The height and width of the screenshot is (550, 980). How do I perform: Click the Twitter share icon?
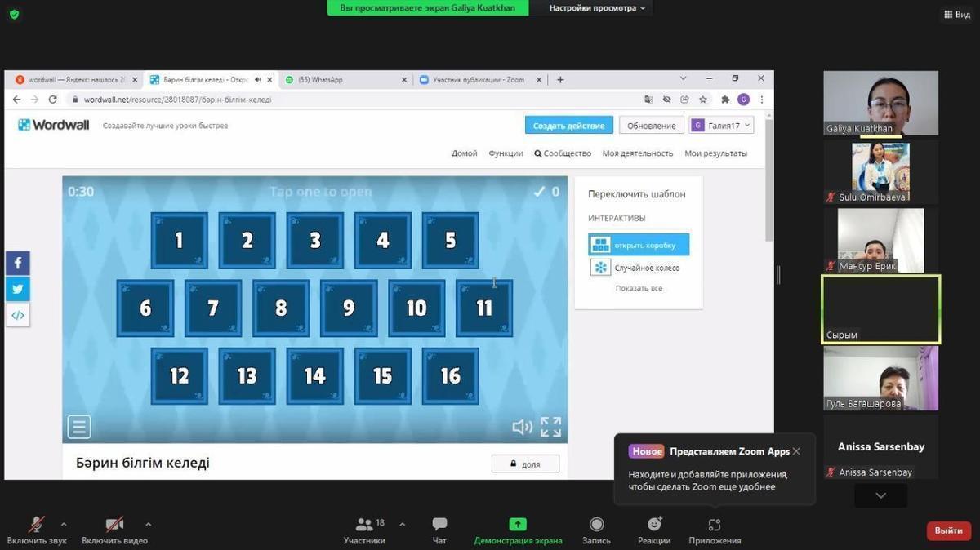pyautogui.click(x=18, y=289)
